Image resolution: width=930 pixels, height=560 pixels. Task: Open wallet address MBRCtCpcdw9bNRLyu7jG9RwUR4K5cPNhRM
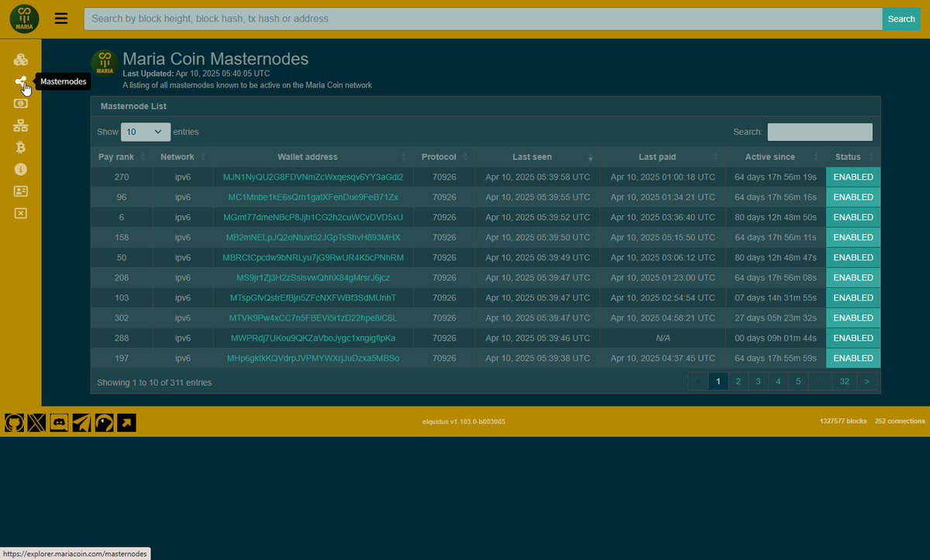(313, 257)
